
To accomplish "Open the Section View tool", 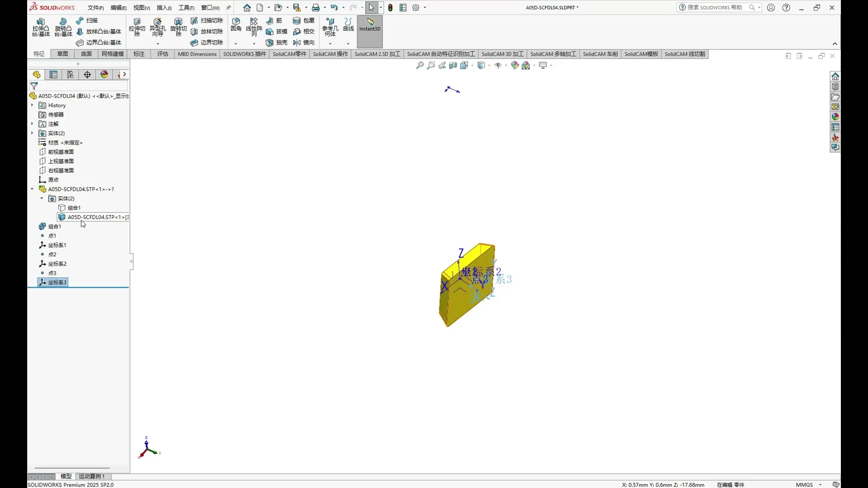I will 453,66.
